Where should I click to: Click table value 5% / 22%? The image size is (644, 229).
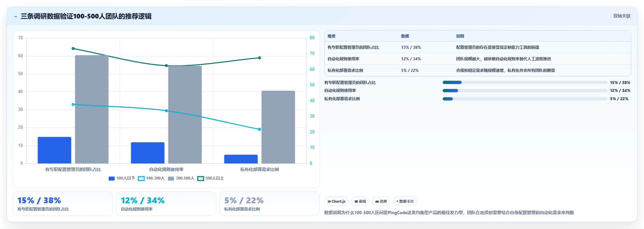pyautogui.click(x=410, y=71)
